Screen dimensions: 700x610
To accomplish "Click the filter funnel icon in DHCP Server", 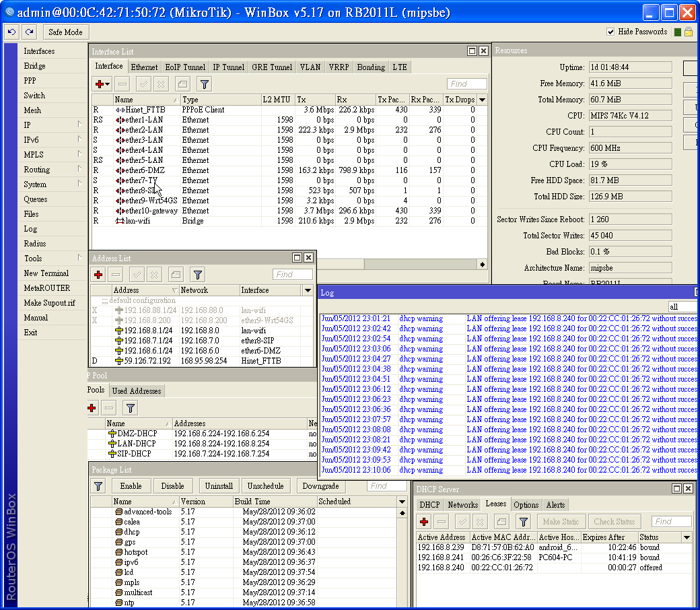I will pyautogui.click(x=523, y=522).
